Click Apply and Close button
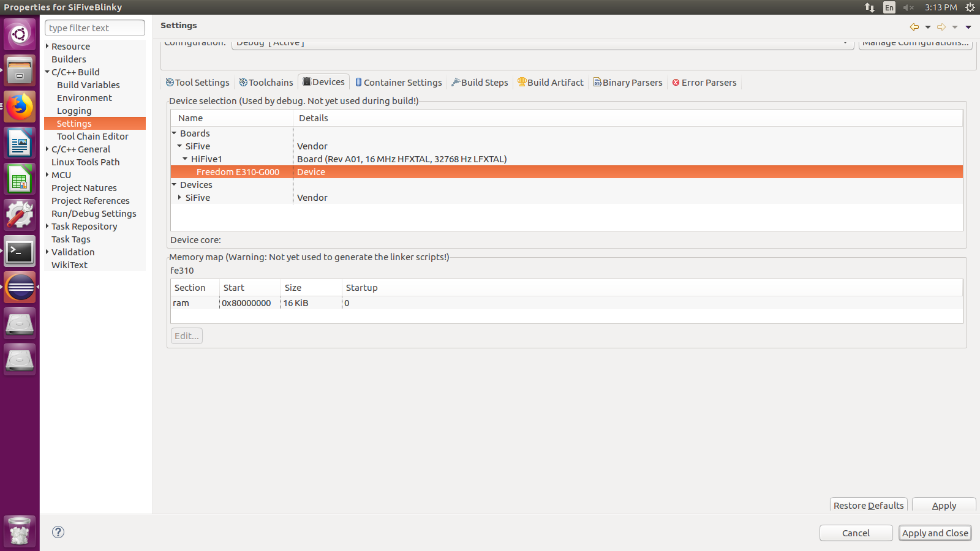 tap(935, 533)
